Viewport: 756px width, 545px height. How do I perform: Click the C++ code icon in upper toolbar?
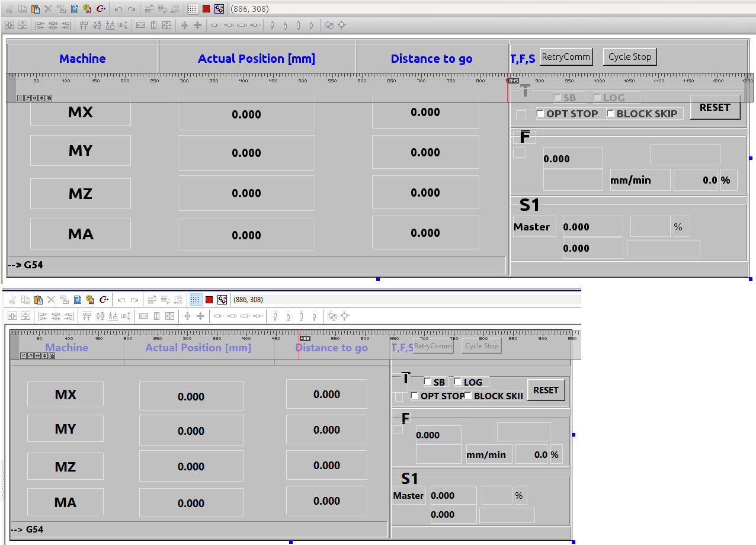[101, 9]
